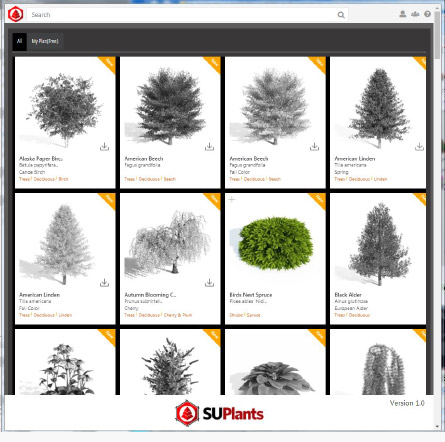The image size is (445, 442).
Task: Click the Alnus glutinosa scientific name
Action: [x=351, y=301]
